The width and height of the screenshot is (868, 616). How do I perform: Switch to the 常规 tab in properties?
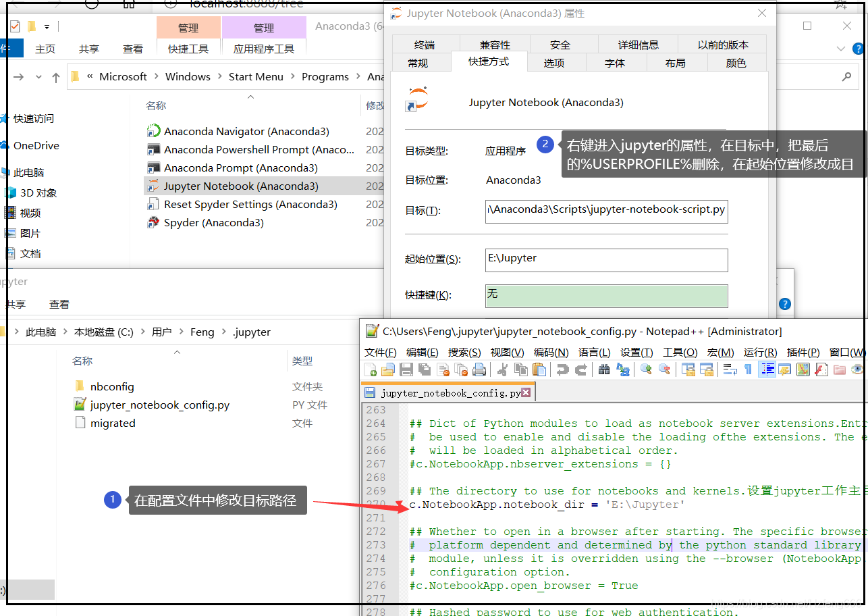(x=418, y=63)
